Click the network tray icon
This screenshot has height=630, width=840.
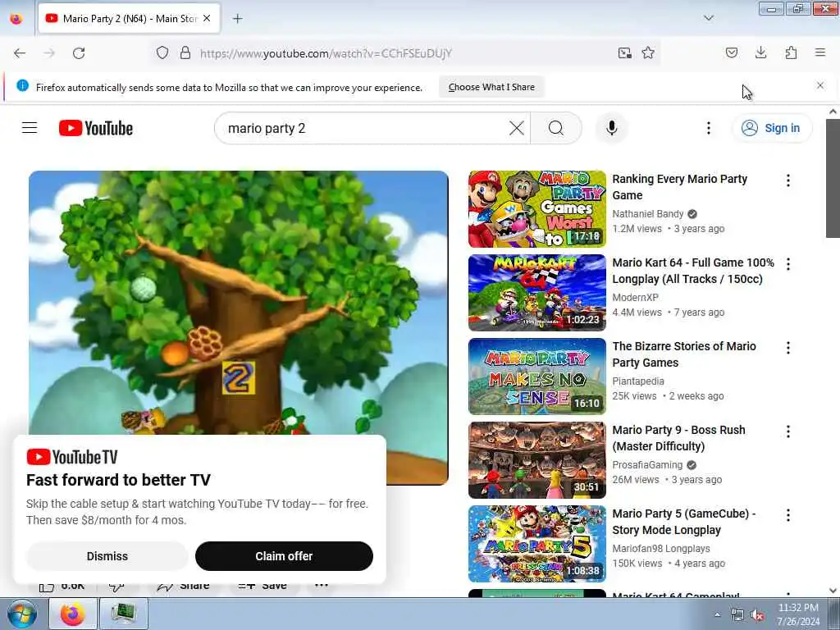[x=737, y=615]
